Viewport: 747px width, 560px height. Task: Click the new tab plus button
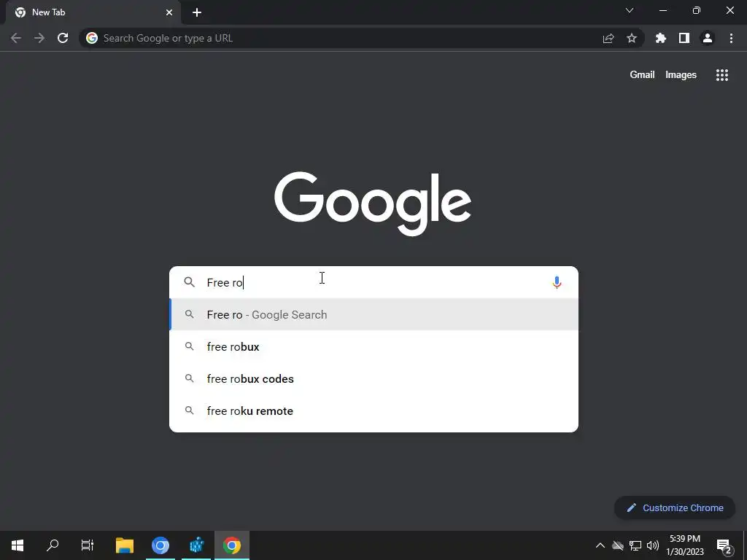point(197,12)
